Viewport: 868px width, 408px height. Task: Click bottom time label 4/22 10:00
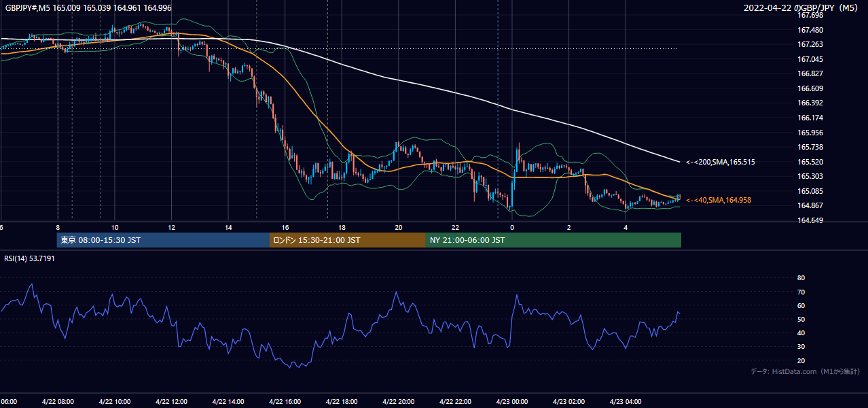pyautogui.click(x=114, y=401)
